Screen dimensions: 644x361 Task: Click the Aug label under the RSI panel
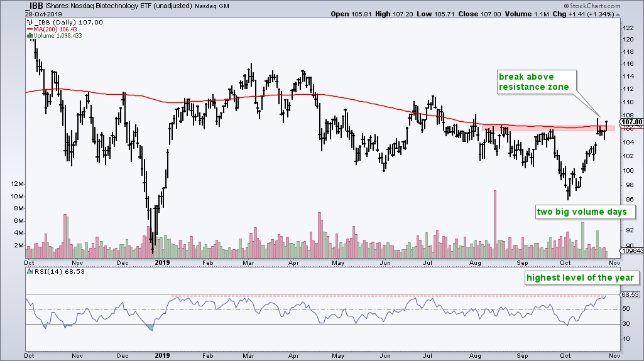[x=475, y=356]
